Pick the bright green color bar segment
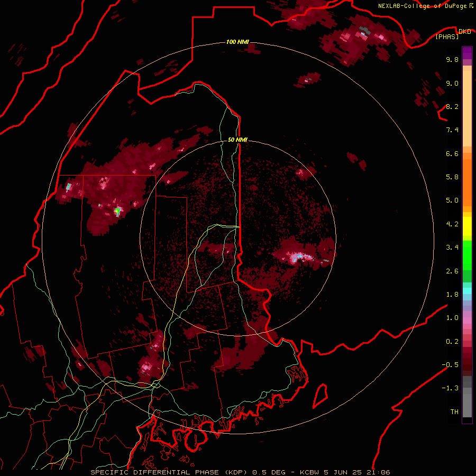Viewport: 476px width, 476px height. [x=467, y=255]
